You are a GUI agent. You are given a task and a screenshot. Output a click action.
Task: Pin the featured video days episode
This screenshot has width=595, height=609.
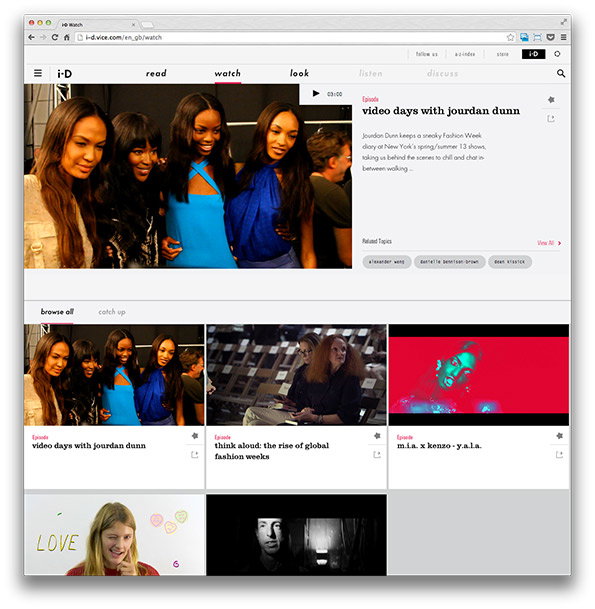point(551,100)
